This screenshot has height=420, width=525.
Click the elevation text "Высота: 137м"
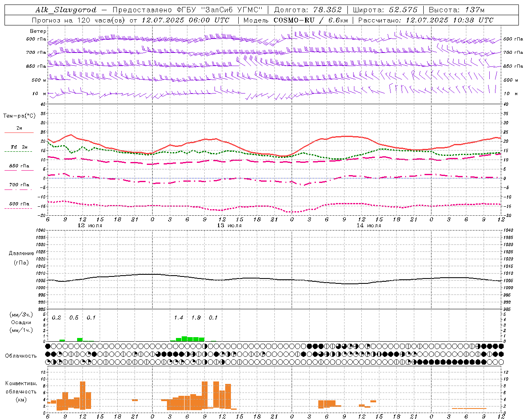[457, 10]
